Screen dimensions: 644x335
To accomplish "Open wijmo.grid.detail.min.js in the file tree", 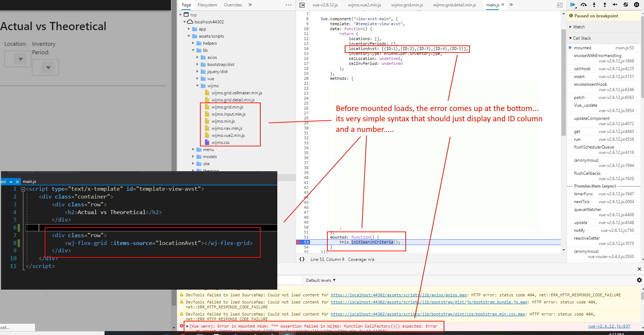I will 233,100.
